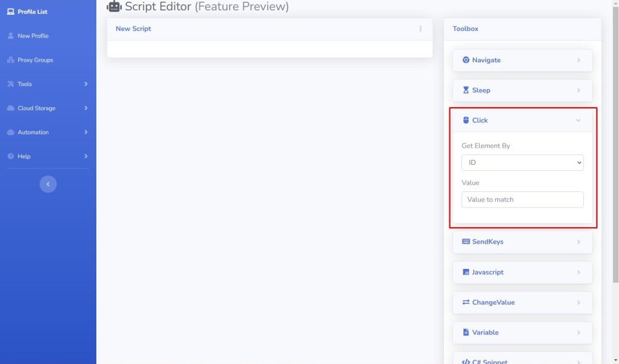Click the Sleep hourglass icon
Screen dimensions: 619x364
[x=466, y=90]
